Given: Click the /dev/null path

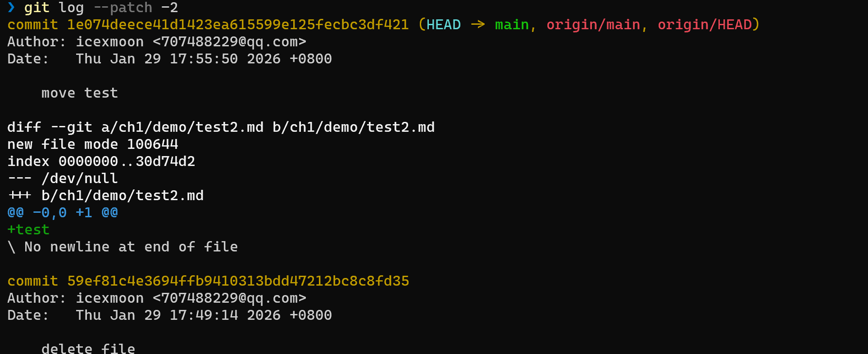Looking at the screenshot, I should tap(80, 179).
